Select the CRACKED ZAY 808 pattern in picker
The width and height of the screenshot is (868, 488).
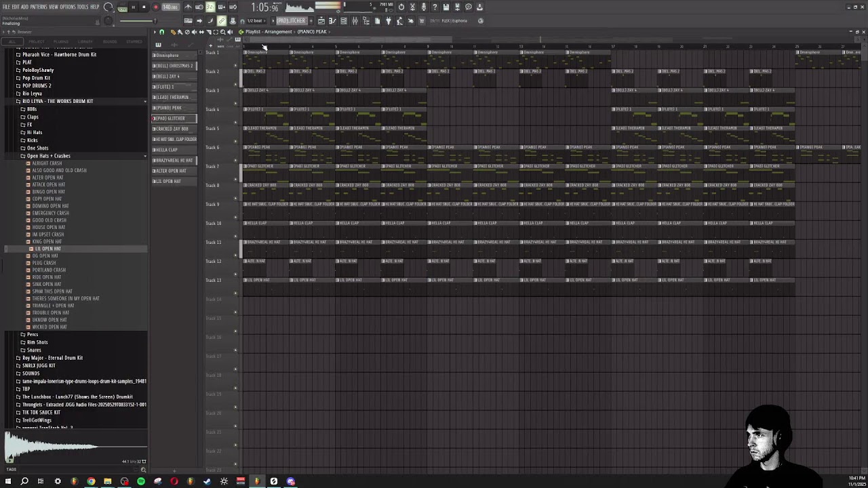[x=174, y=129]
